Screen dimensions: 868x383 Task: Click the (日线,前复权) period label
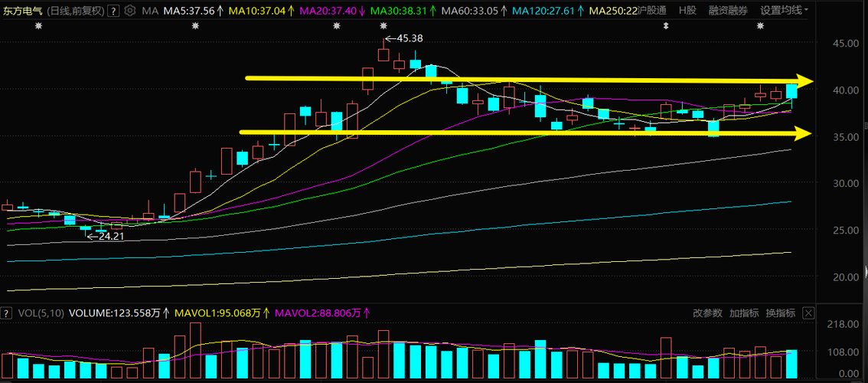(75, 11)
